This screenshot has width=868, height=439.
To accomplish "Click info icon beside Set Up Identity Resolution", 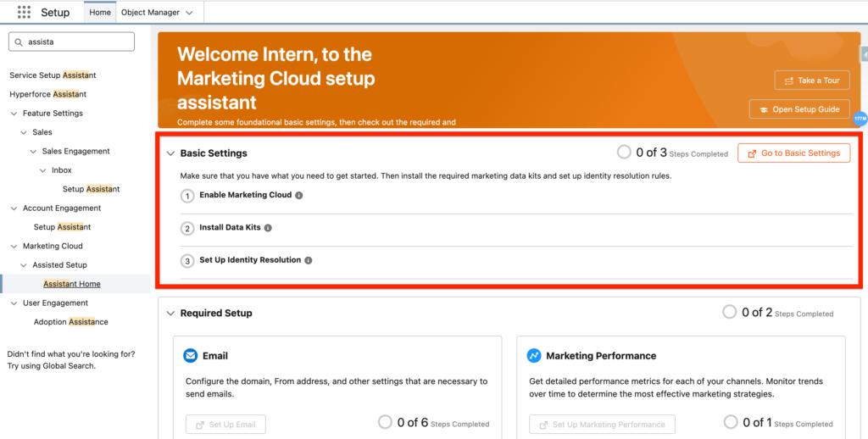I will point(309,260).
